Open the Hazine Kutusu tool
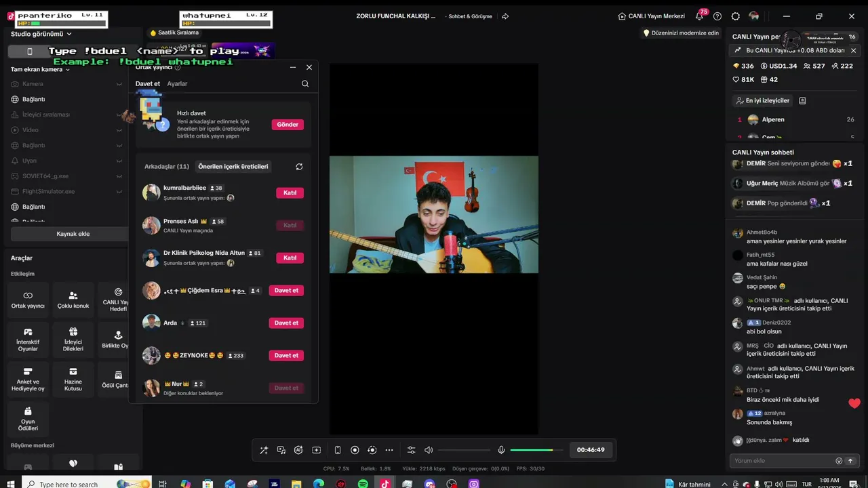This screenshot has width=868, height=488. (73, 380)
